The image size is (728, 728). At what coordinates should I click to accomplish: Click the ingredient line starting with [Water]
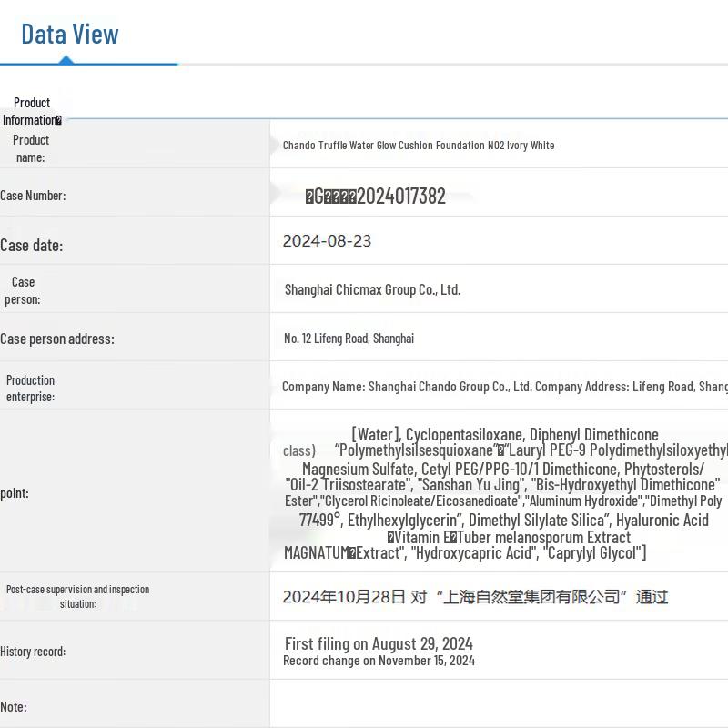(x=505, y=435)
